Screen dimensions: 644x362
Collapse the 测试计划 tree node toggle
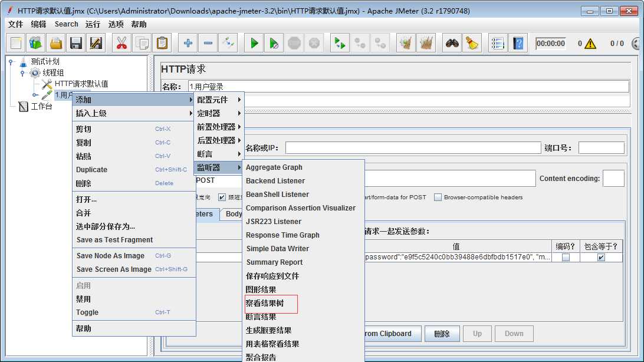pyautogui.click(x=11, y=62)
